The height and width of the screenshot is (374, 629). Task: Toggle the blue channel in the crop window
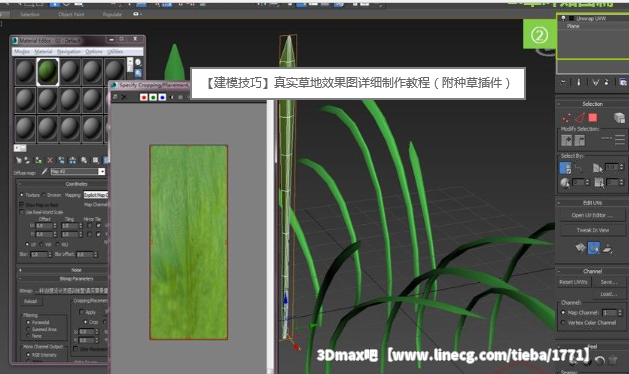click(162, 97)
